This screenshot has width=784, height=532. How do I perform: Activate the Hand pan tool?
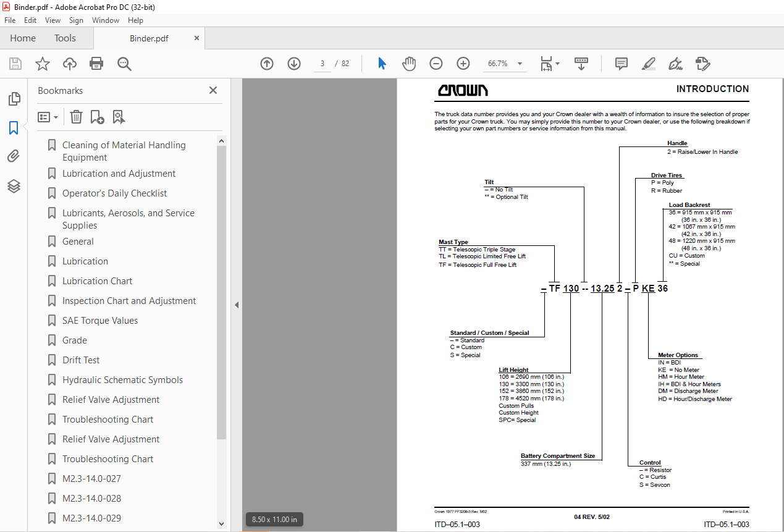(409, 64)
